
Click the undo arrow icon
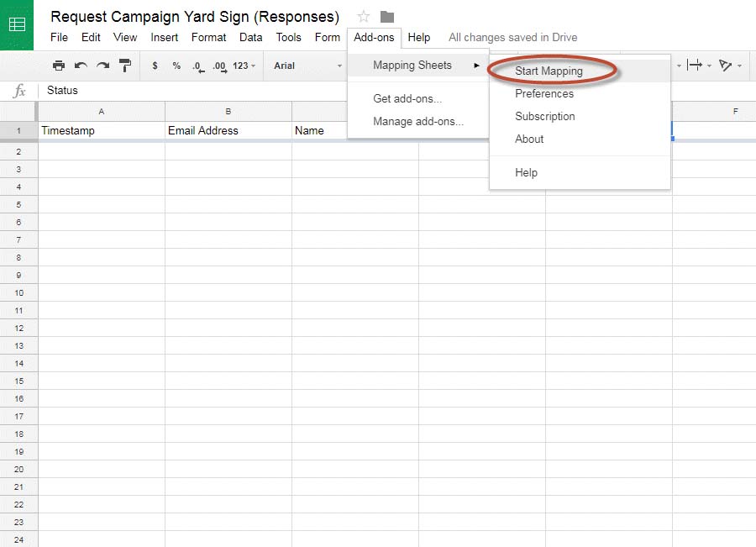point(81,66)
